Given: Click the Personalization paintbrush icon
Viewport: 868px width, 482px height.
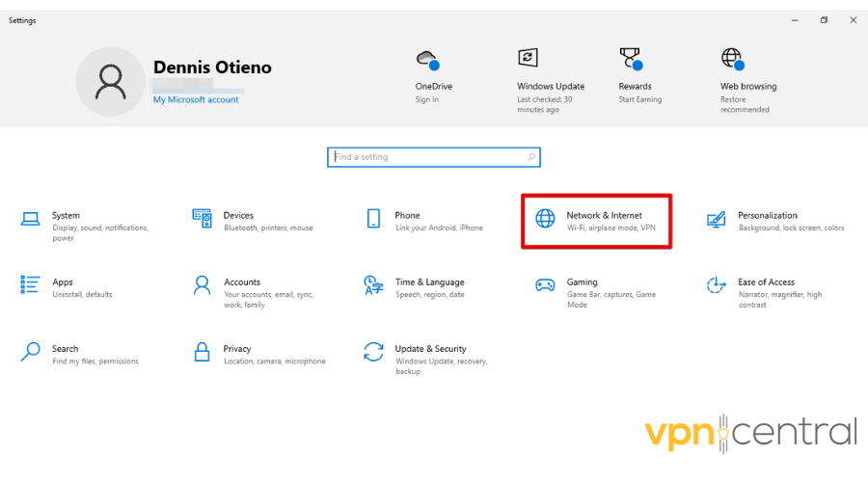Looking at the screenshot, I should click(716, 220).
